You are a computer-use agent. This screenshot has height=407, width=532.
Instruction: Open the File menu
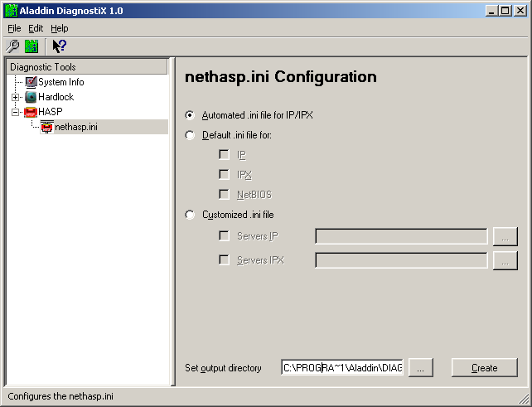[x=14, y=28]
